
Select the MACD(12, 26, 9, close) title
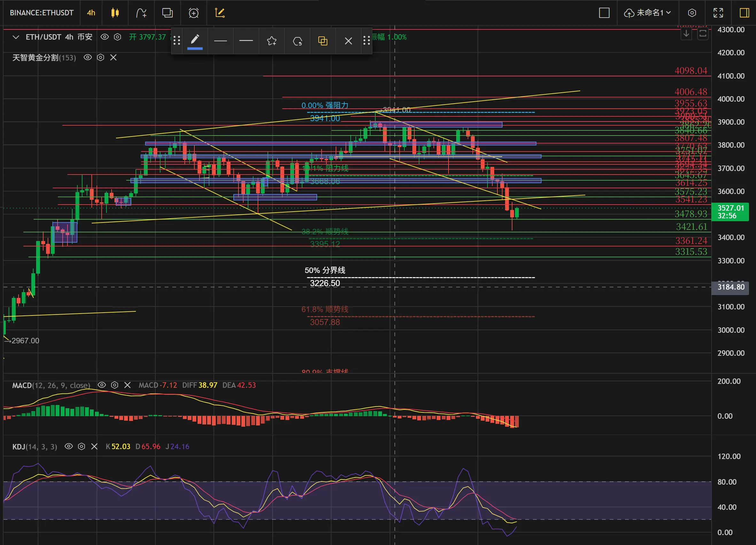click(x=51, y=385)
